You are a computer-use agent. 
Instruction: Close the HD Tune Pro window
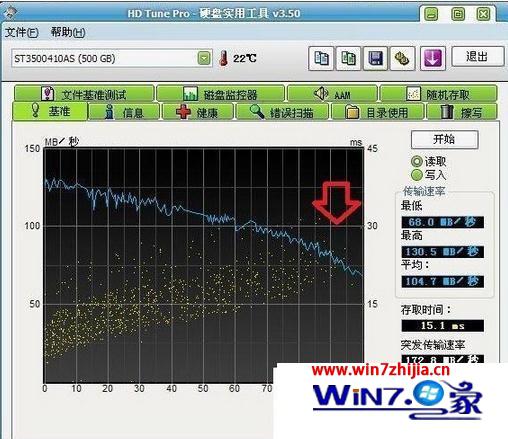click(483, 14)
